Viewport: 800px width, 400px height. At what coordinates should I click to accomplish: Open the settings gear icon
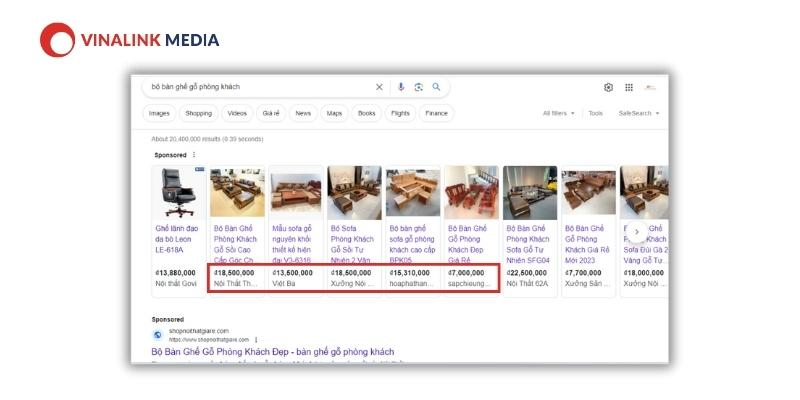[x=608, y=88]
